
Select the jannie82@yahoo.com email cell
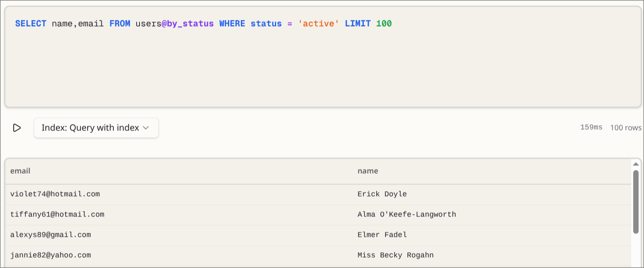point(50,255)
